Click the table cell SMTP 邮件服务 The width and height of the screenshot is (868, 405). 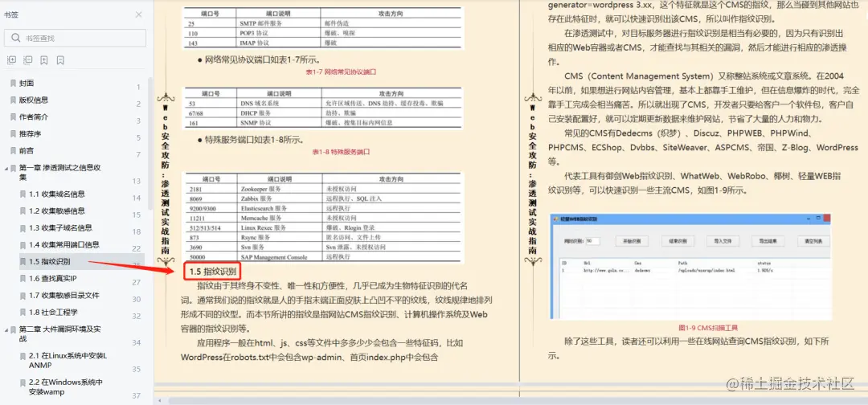[260, 24]
